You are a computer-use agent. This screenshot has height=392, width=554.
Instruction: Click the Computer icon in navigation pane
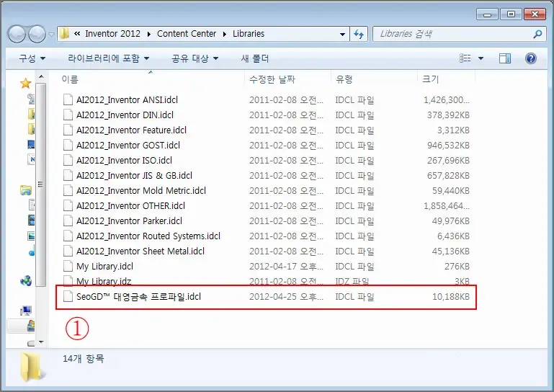(26, 311)
